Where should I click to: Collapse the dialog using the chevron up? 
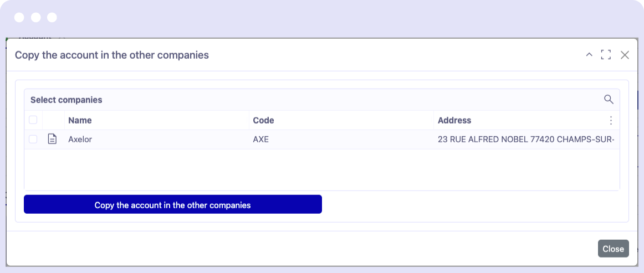pos(589,55)
